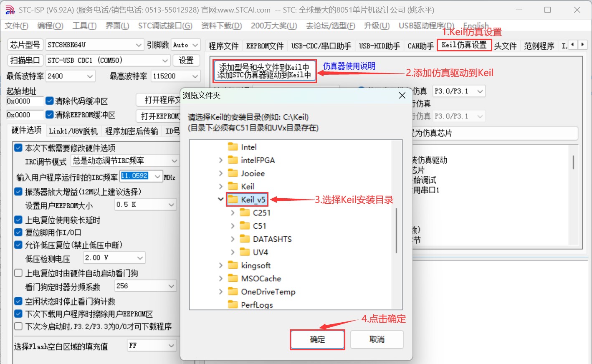This screenshot has width=592, height=364.
Task: Expand the C251 subfolder node
Action: 233,212
